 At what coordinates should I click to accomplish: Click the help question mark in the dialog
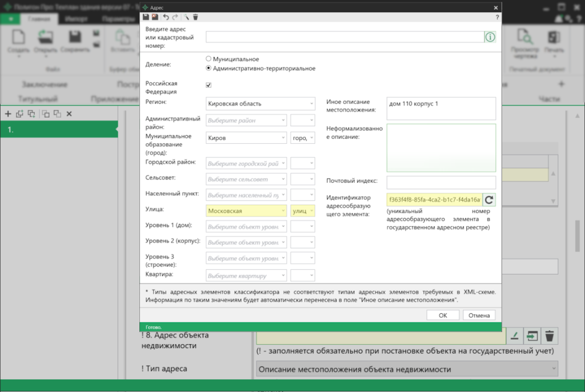pos(497,18)
